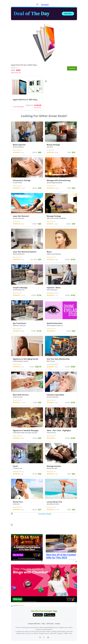Click the green View Deal button

[x=72, y=68]
